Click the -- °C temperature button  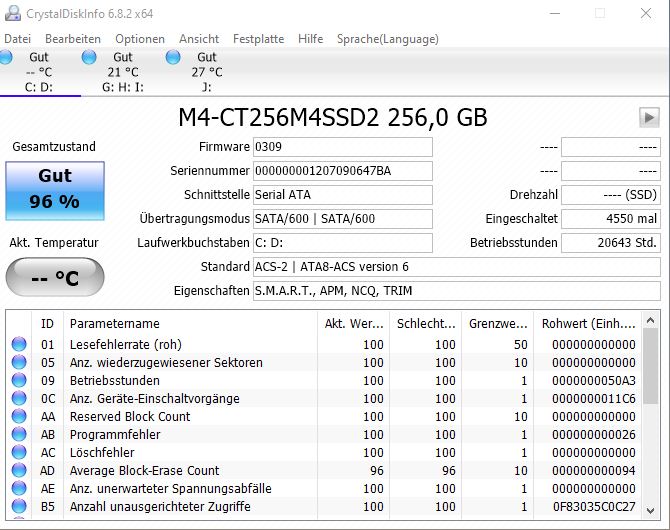[x=55, y=277]
